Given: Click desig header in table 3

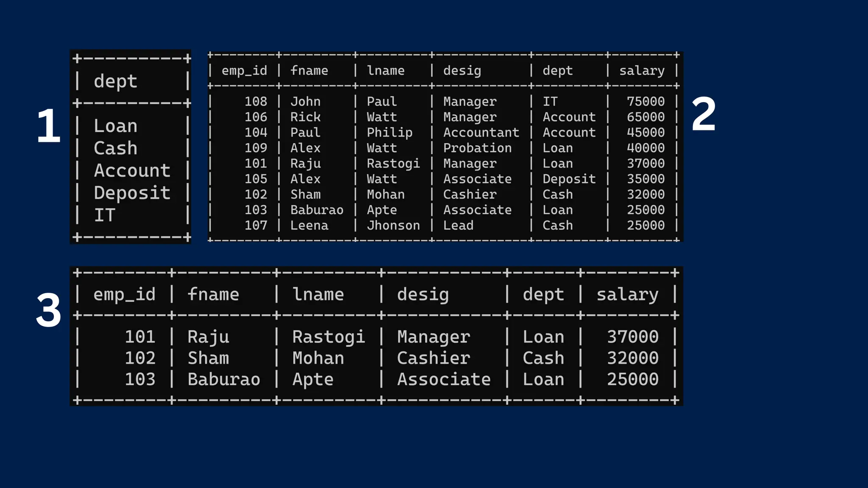Looking at the screenshot, I should (423, 294).
